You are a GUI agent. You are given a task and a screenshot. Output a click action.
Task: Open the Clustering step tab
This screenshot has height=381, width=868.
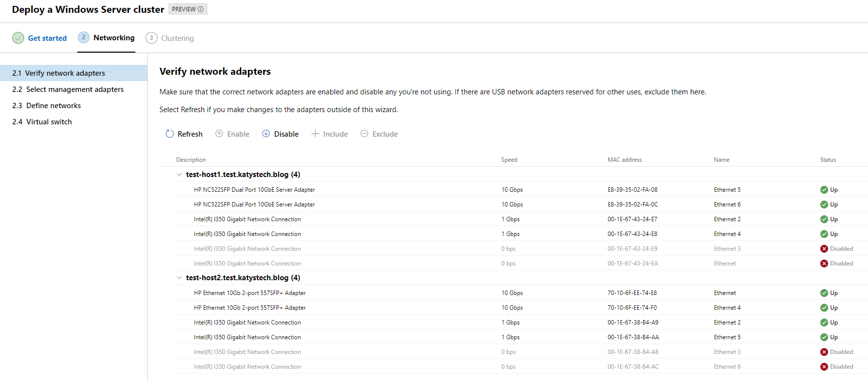point(177,38)
